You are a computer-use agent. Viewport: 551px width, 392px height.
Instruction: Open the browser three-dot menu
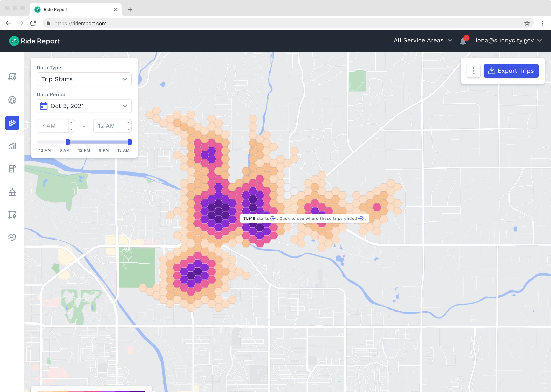point(543,23)
